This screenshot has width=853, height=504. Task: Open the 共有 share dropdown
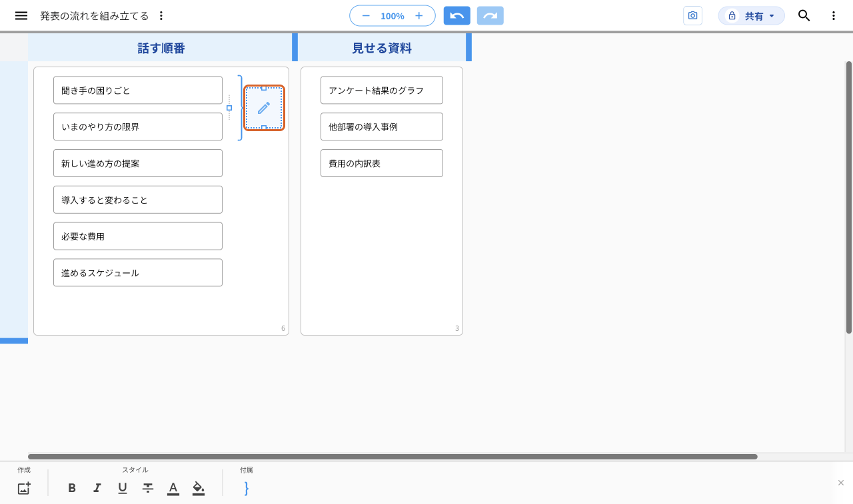(752, 16)
